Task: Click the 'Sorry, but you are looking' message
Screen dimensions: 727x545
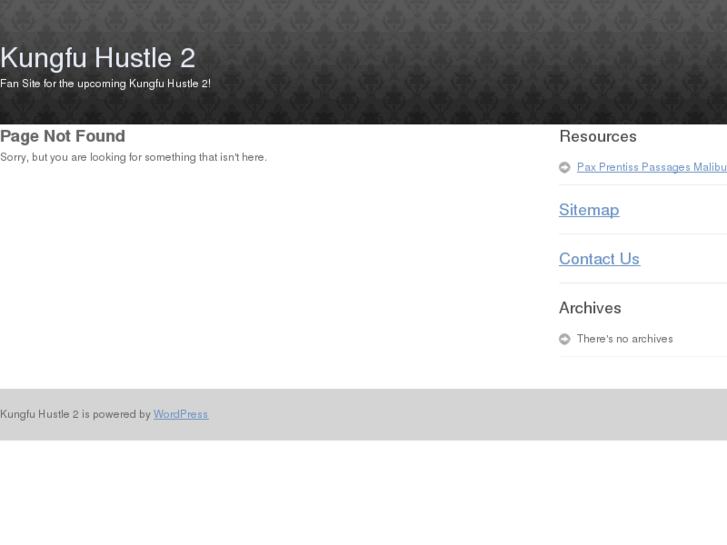Action: point(134,157)
